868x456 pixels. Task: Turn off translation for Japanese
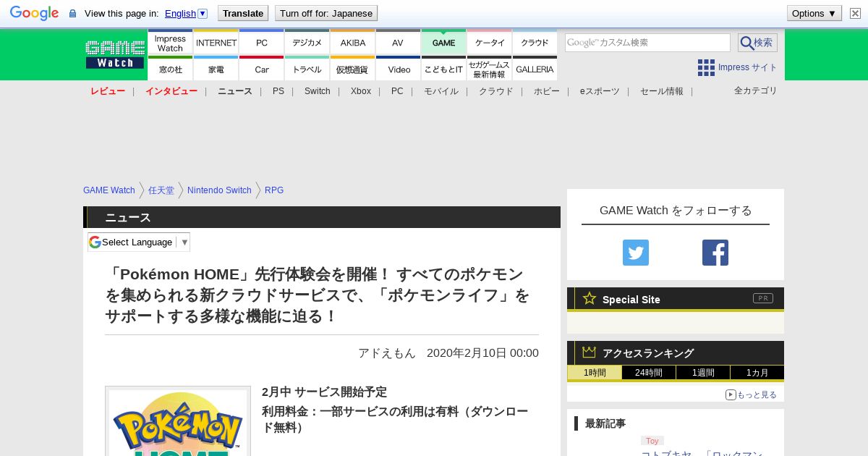pyautogui.click(x=326, y=13)
